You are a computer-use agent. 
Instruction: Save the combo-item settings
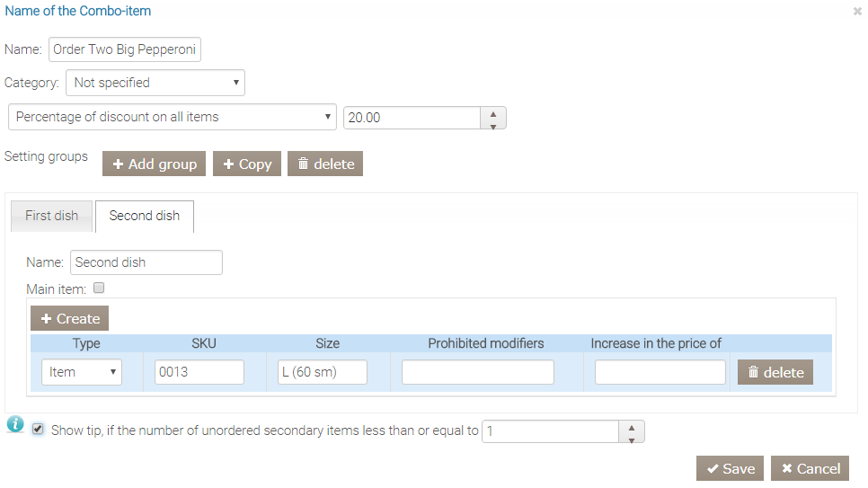(730, 468)
